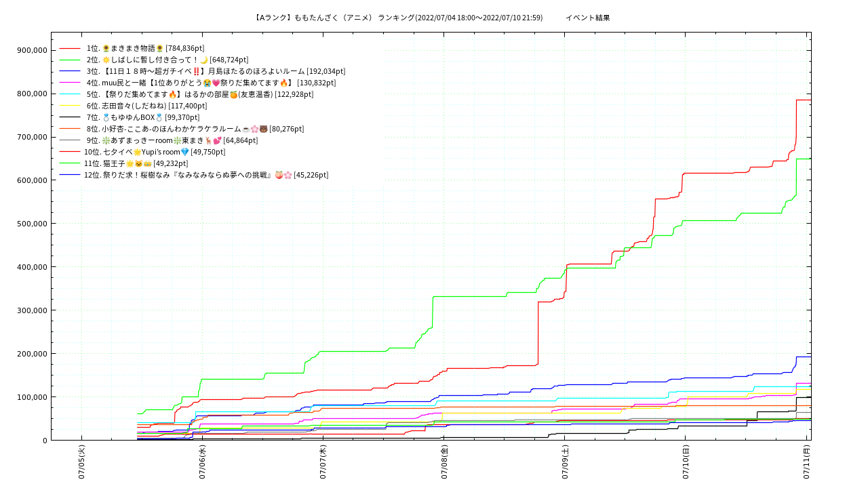Image resolution: width=868 pixels, height=488 pixels.
Task: Click the green line sample beside 2位
Action: pos(70,60)
